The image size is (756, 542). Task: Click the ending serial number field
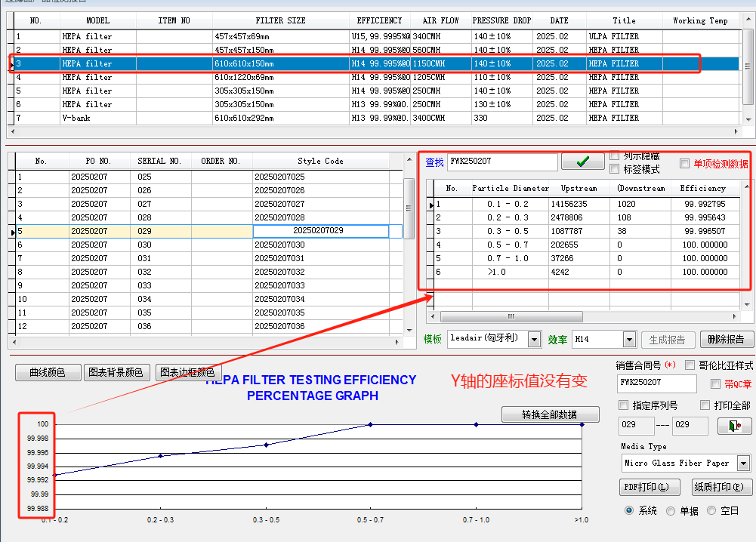[x=690, y=426]
